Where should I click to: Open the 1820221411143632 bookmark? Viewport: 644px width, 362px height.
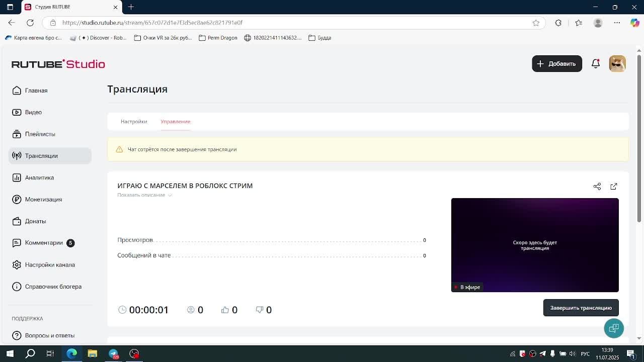pos(273,38)
